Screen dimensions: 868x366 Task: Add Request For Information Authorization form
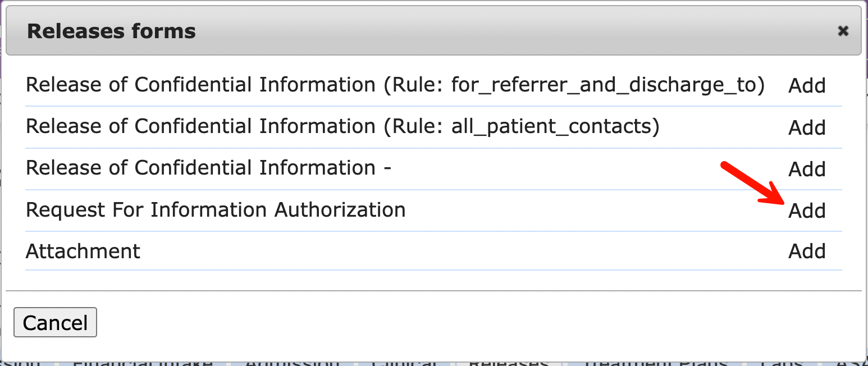coord(807,211)
